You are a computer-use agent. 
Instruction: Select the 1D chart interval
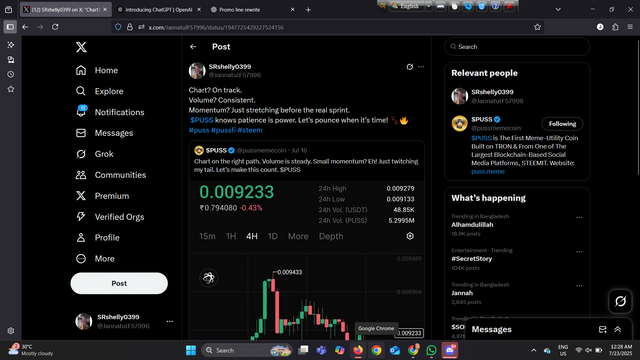coord(273,236)
